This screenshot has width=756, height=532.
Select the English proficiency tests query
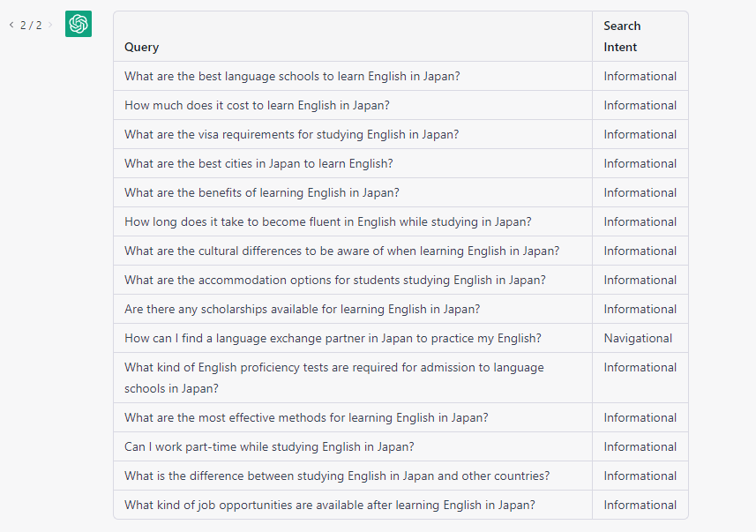334,378
